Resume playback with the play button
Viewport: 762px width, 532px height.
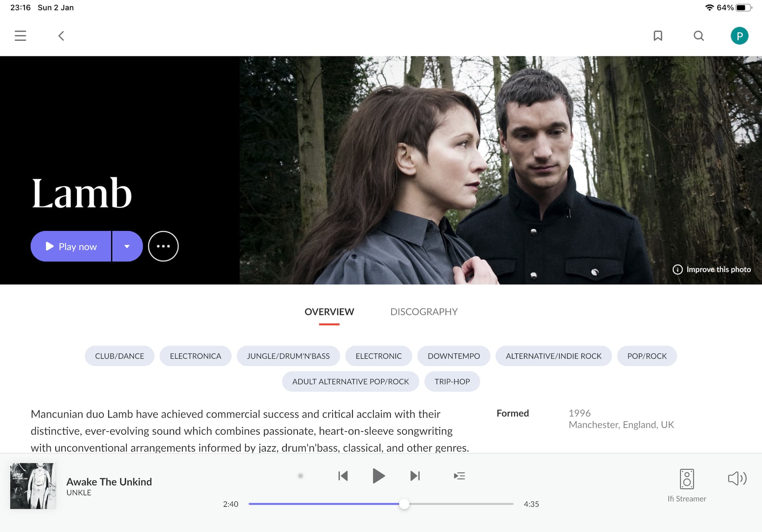pyautogui.click(x=379, y=476)
